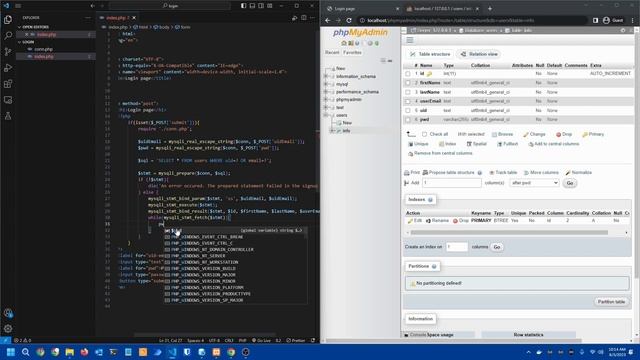Click the Change pencil icon for selected
The image size is (640, 360).
[x=534, y=134]
